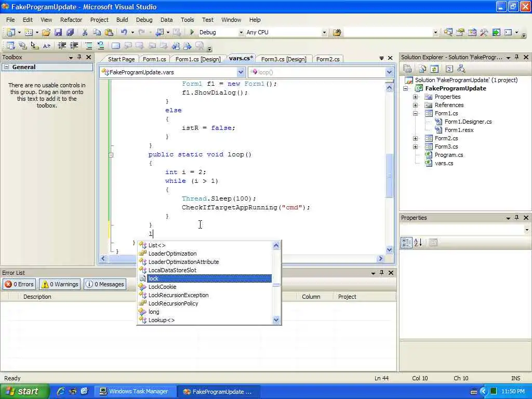
Task: Open Command Window toolbar icon
Action: click(x=508, y=32)
